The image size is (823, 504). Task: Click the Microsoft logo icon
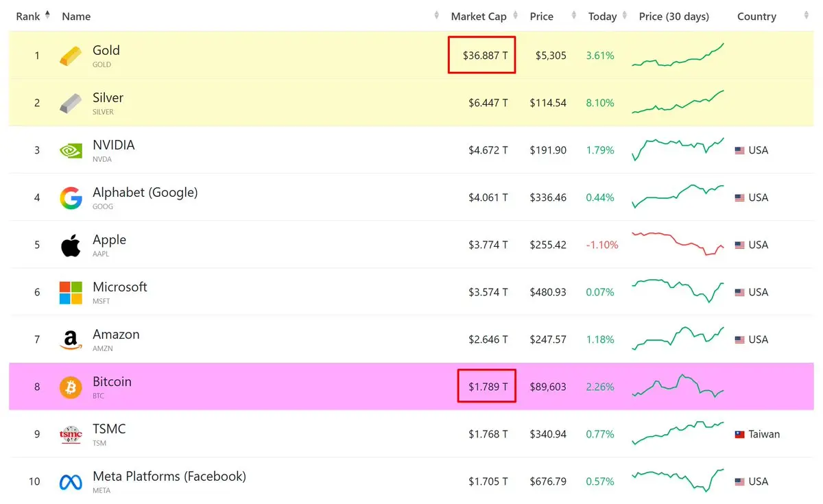pos(71,292)
